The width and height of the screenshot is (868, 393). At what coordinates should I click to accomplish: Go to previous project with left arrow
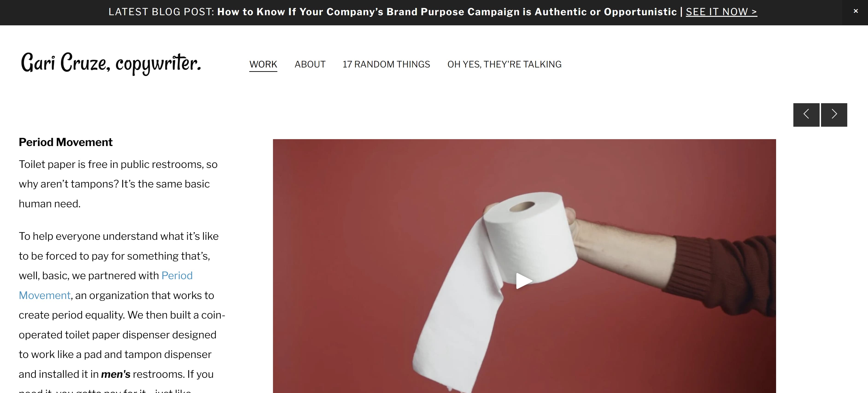click(806, 114)
